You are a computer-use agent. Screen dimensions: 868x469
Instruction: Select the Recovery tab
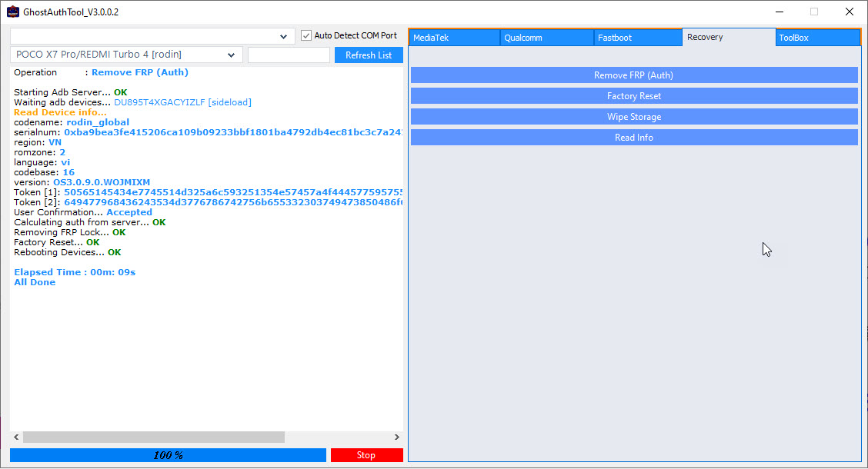[729, 37]
